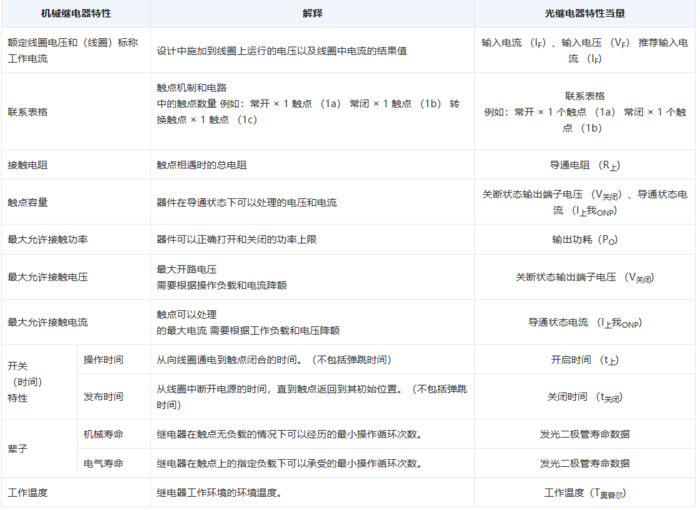Click the cell starting with 从线圈中断开电源的时间

(312, 397)
